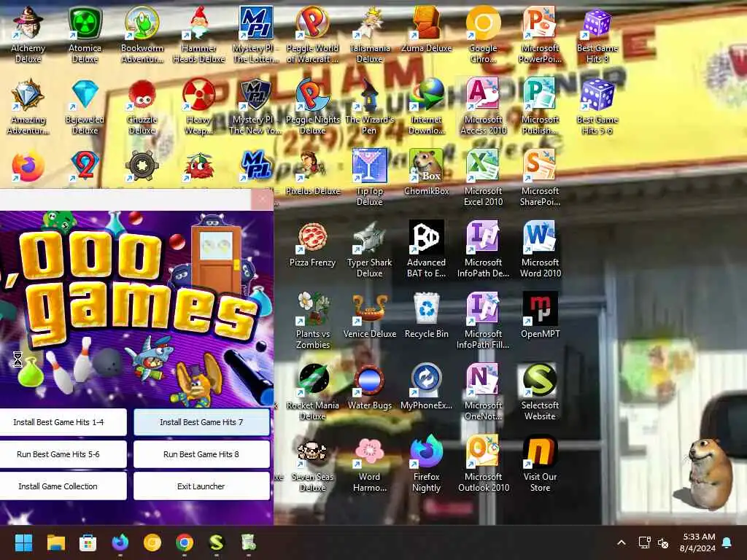Click Run Best Game Hits 8 button
This screenshot has width=747, height=560.
pyautogui.click(x=201, y=454)
